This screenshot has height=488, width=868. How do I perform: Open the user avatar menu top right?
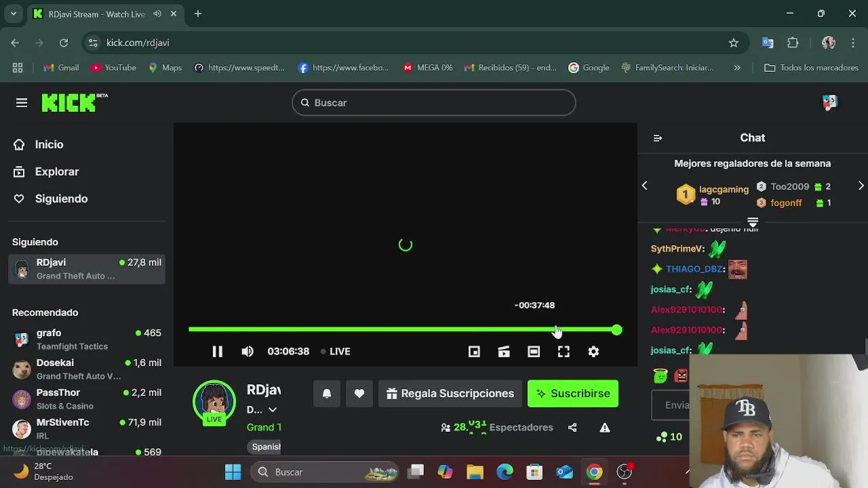830,102
